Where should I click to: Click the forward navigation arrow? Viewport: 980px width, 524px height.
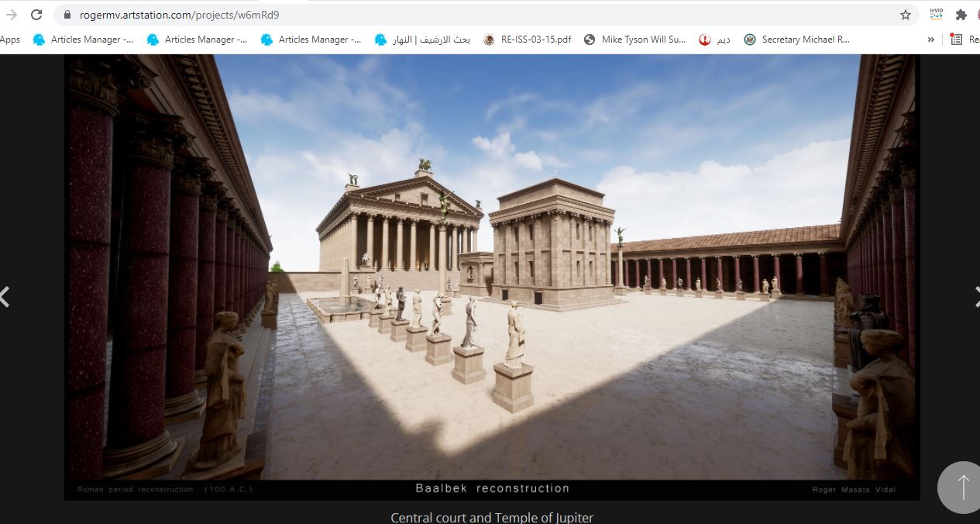coord(12,15)
